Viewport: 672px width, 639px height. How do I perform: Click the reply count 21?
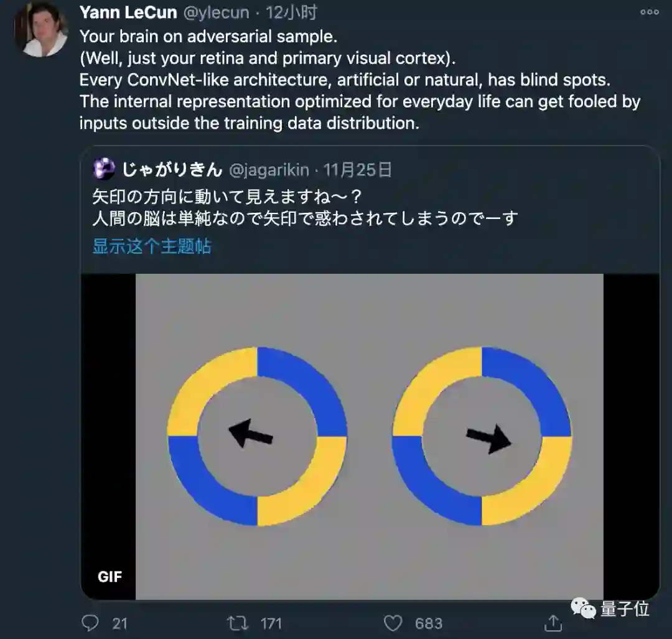[120, 623]
